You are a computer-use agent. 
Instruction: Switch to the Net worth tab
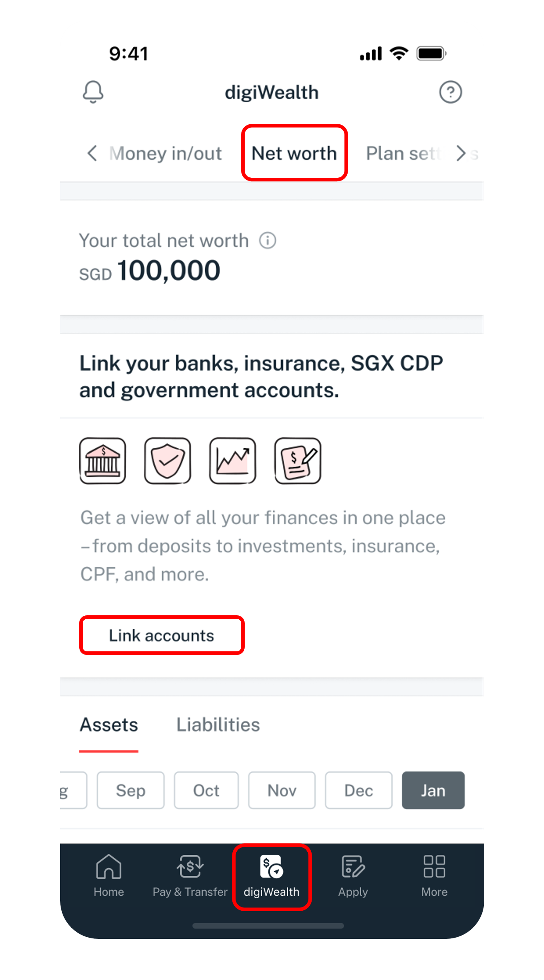(x=294, y=153)
